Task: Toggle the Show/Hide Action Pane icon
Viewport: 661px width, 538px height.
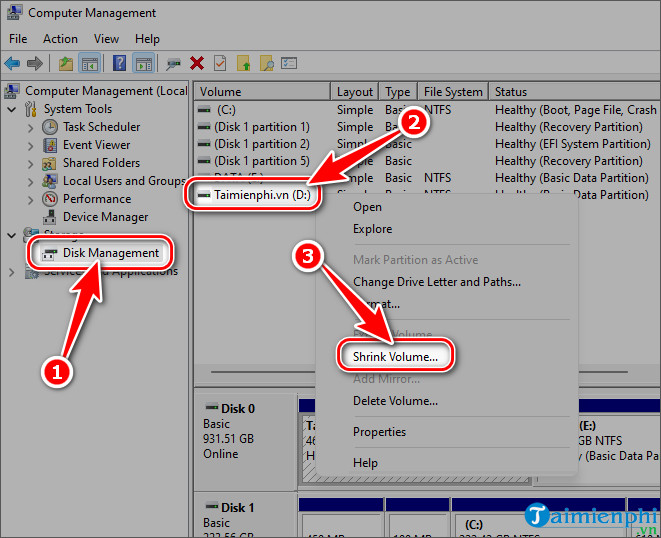Action: coord(144,64)
